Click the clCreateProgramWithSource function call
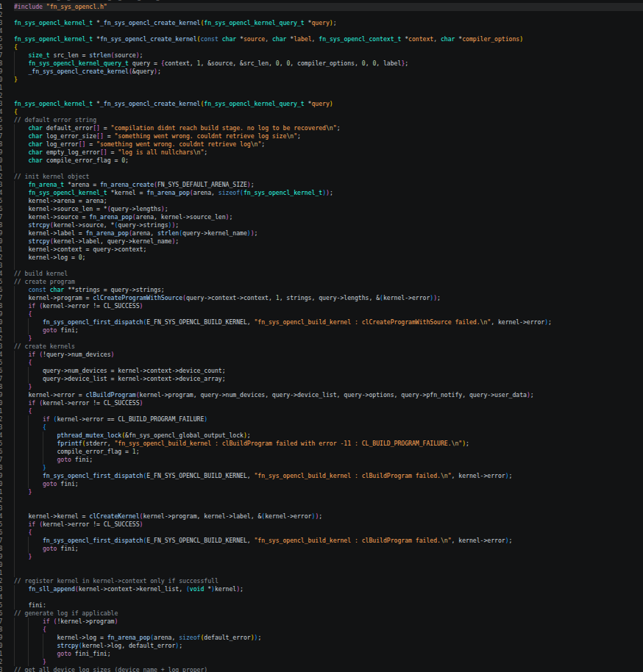643x672 pixels. coord(138,298)
